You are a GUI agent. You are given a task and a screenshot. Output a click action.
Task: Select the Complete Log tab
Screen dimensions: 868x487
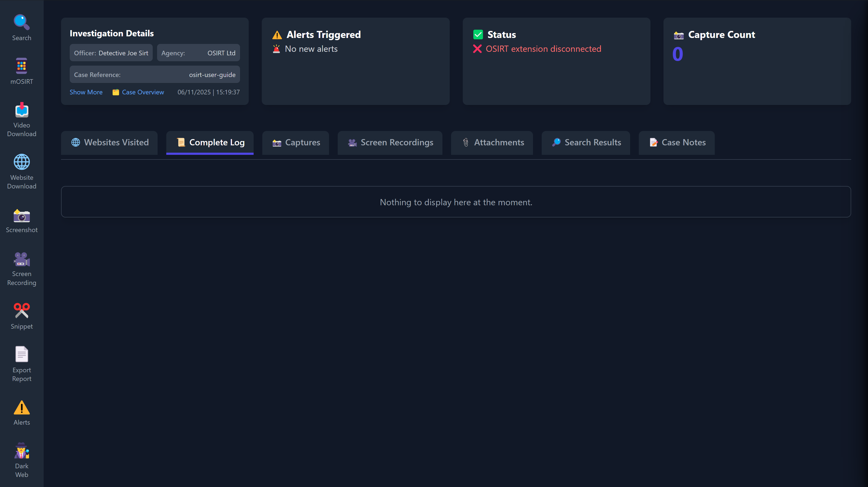pyautogui.click(x=210, y=142)
